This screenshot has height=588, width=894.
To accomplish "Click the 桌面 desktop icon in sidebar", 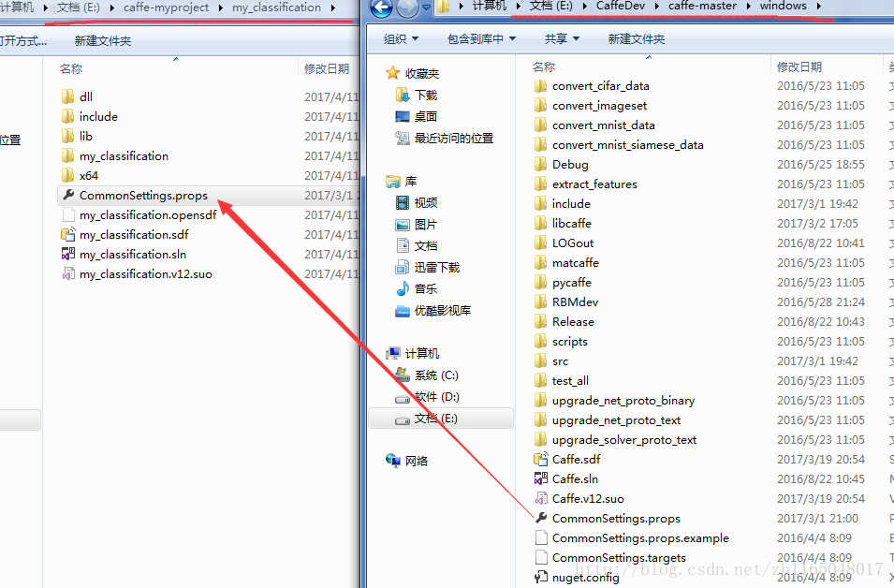I will click(403, 116).
